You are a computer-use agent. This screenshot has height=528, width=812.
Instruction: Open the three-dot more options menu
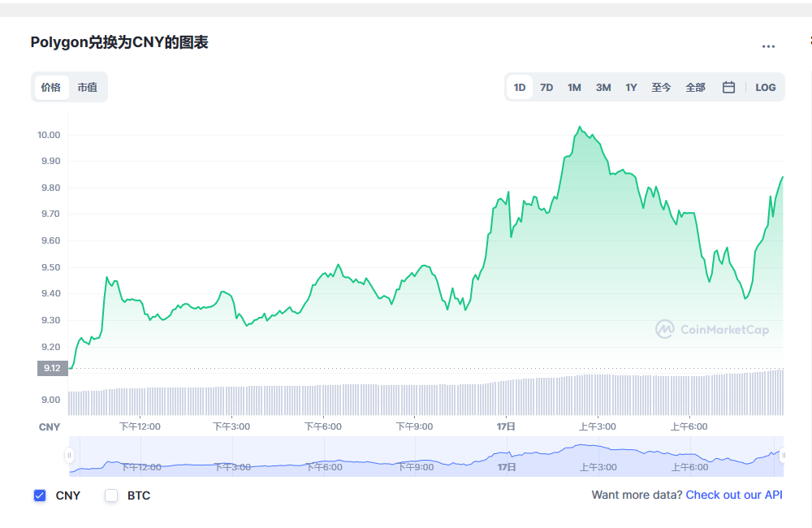point(768,46)
